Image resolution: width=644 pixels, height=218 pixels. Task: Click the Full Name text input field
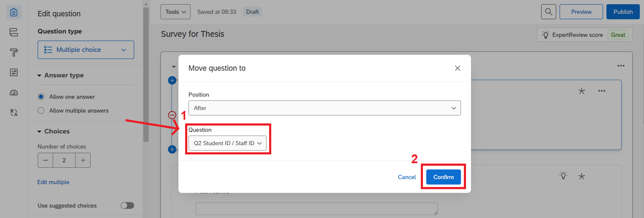click(316, 209)
